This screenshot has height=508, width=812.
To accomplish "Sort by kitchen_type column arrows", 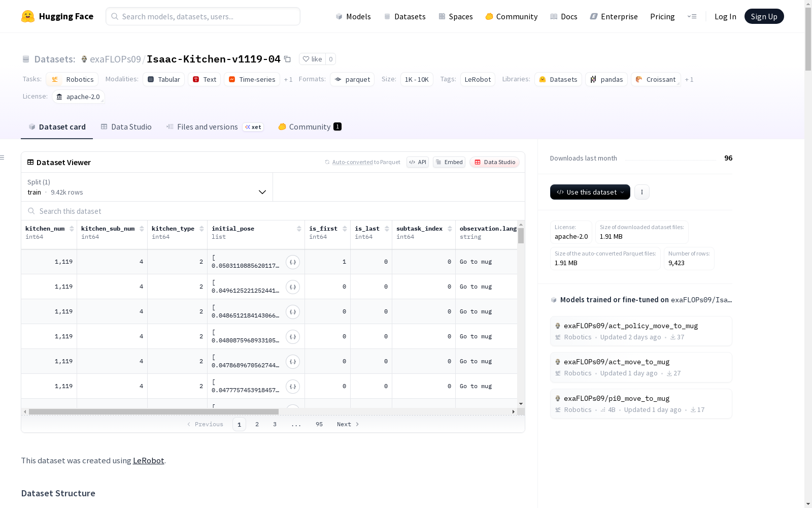I will pos(201,229).
